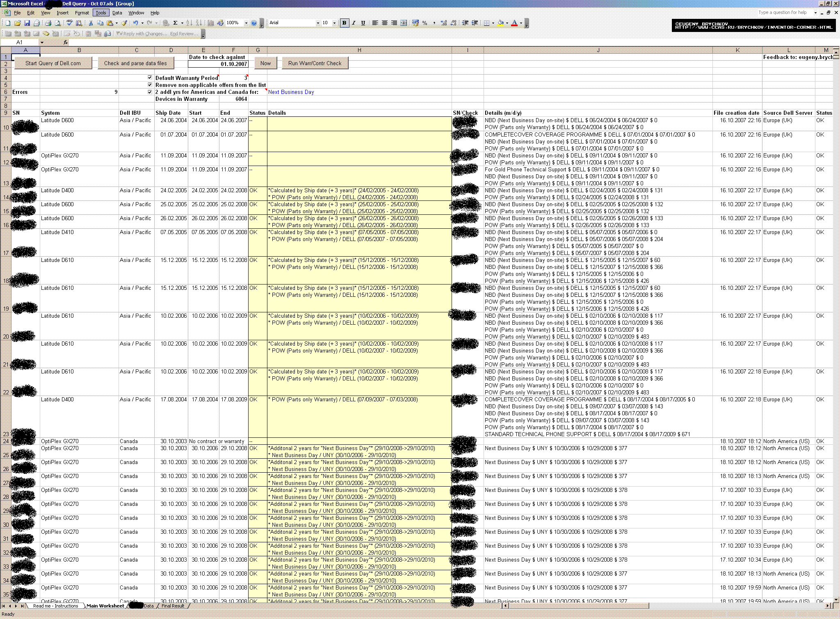Copy selection using the Copy icon
The image size is (840, 619).
click(100, 23)
